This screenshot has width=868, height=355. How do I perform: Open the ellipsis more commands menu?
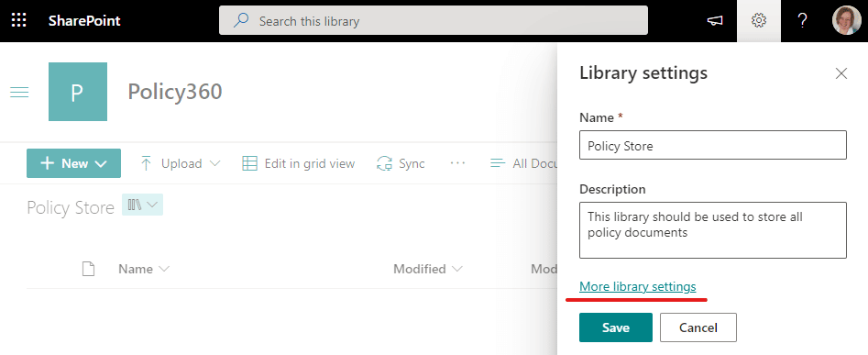pyautogui.click(x=457, y=163)
